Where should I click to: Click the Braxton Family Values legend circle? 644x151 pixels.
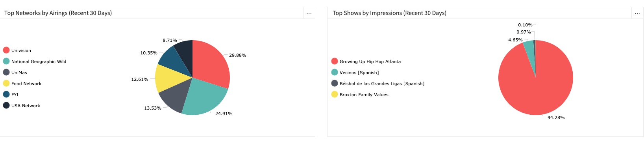click(x=335, y=94)
